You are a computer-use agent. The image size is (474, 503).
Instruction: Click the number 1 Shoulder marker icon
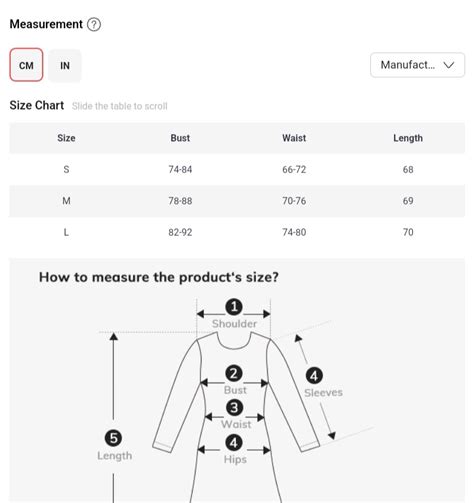coord(234,307)
